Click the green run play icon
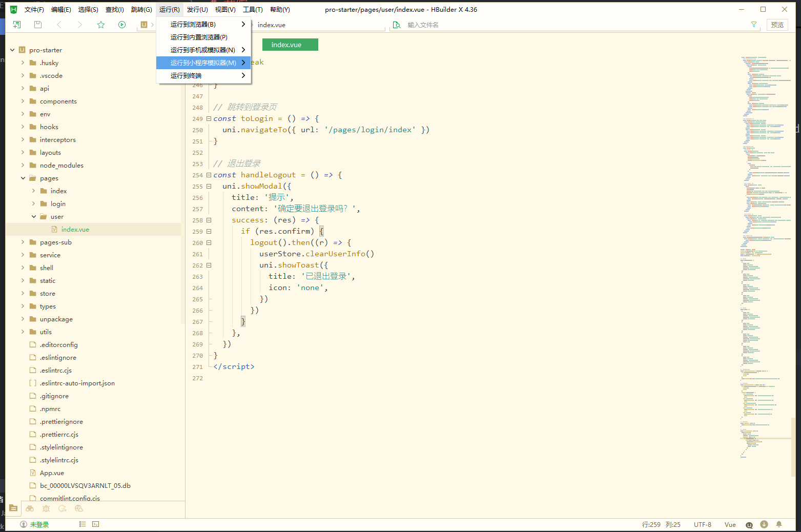 [122, 25]
